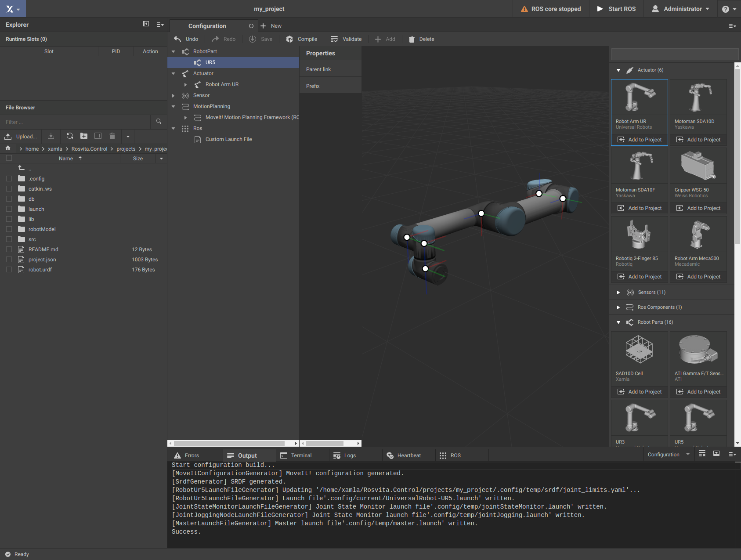Select the UR5 item in the tree

tap(233, 62)
